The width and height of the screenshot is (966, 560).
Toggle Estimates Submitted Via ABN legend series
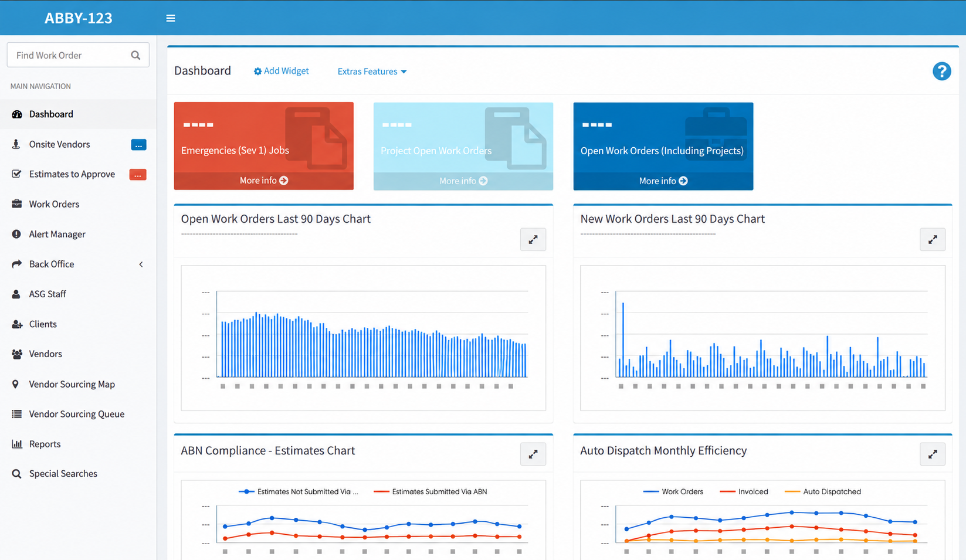tap(431, 491)
